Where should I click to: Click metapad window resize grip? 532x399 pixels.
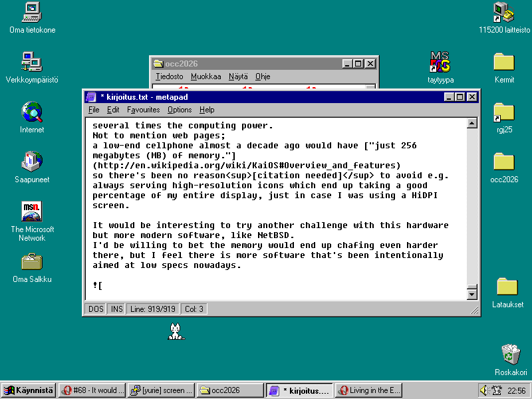tap(475, 311)
